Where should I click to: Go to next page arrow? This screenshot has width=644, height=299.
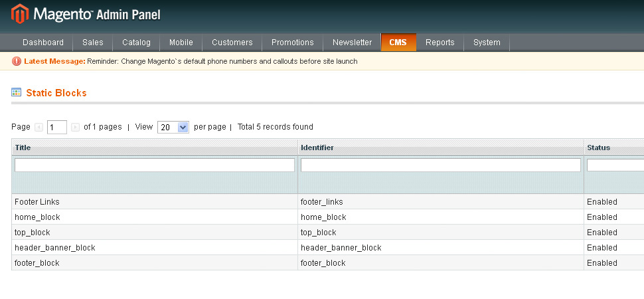click(75, 127)
